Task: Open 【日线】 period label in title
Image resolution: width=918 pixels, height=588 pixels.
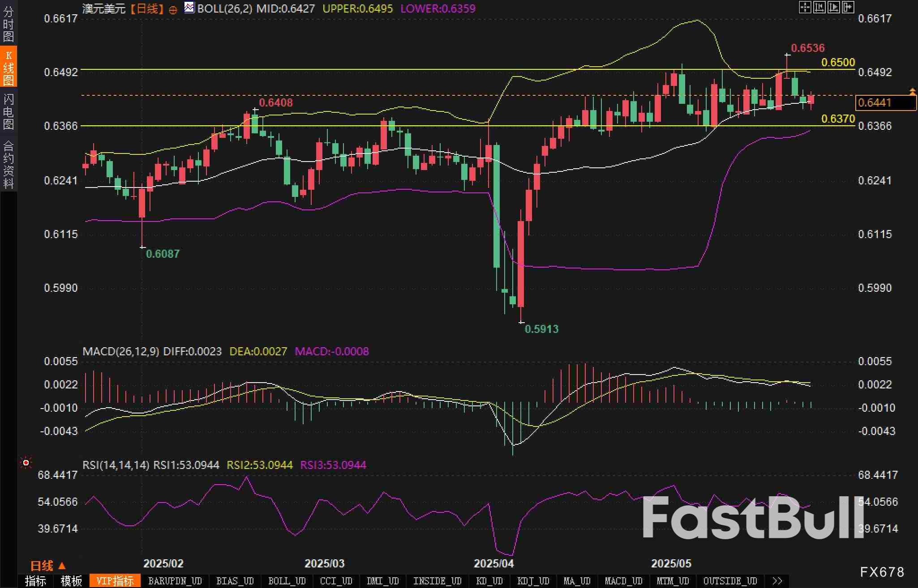Action: (x=147, y=9)
